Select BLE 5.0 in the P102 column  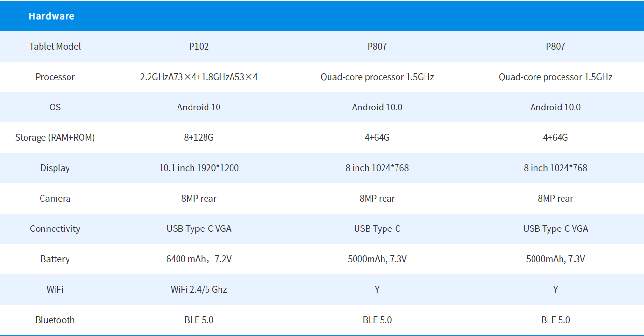coord(199,320)
